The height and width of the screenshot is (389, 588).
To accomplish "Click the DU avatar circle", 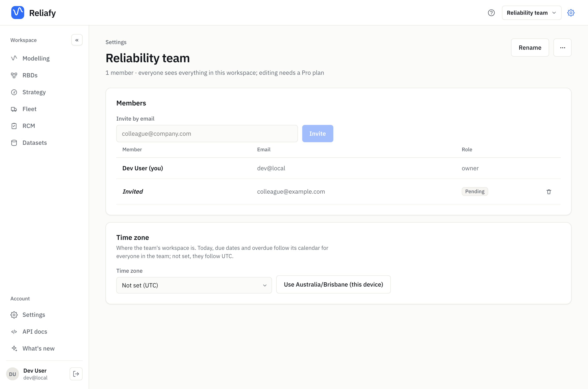I will pos(12,374).
